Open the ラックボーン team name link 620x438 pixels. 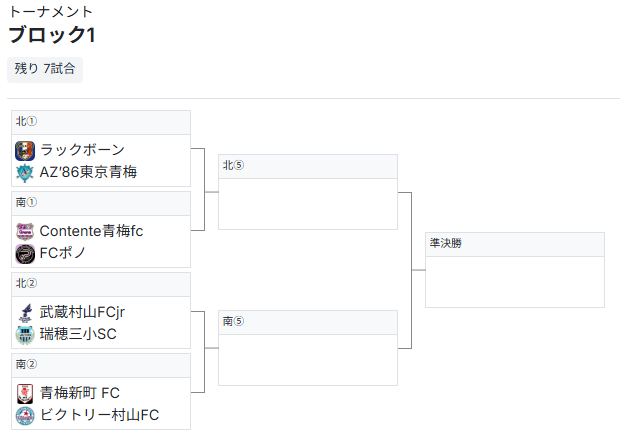click(82, 150)
